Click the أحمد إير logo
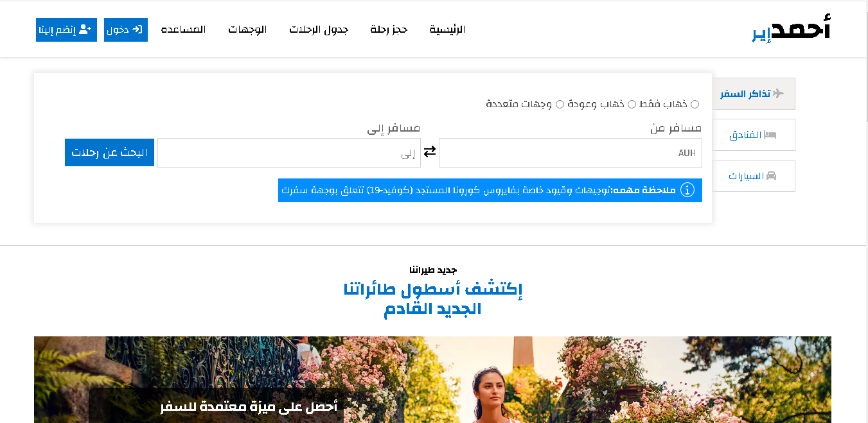868x423 pixels. pos(791,29)
